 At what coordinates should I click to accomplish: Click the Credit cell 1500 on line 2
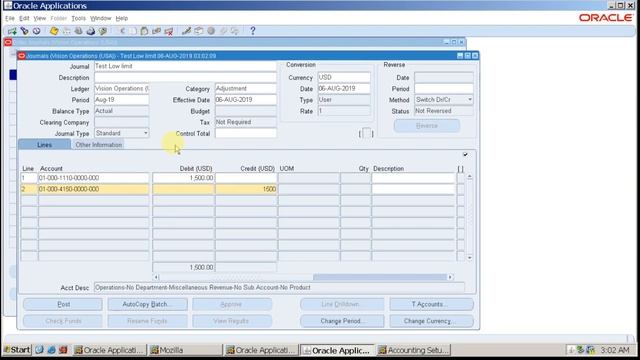(x=246, y=189)
